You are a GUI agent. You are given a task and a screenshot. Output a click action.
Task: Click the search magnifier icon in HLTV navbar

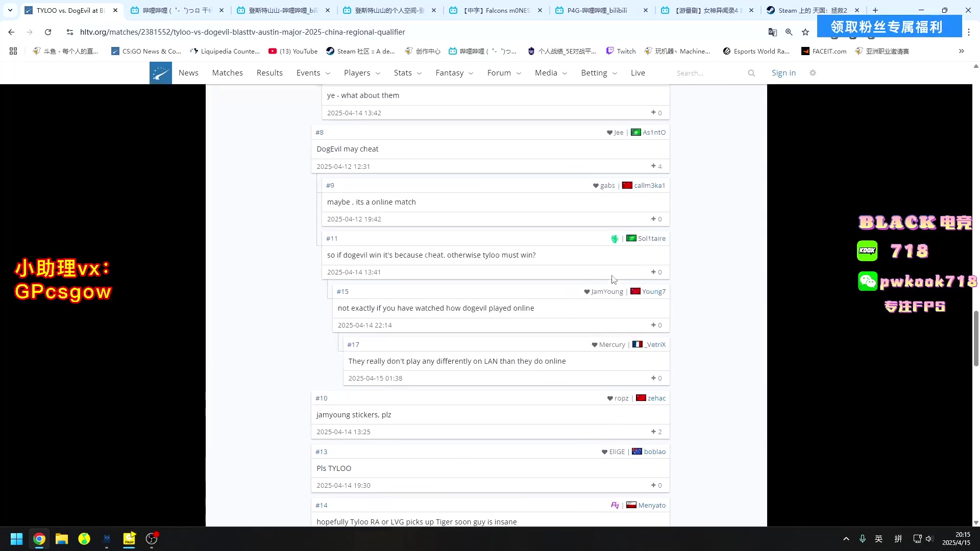coord(751,73)
